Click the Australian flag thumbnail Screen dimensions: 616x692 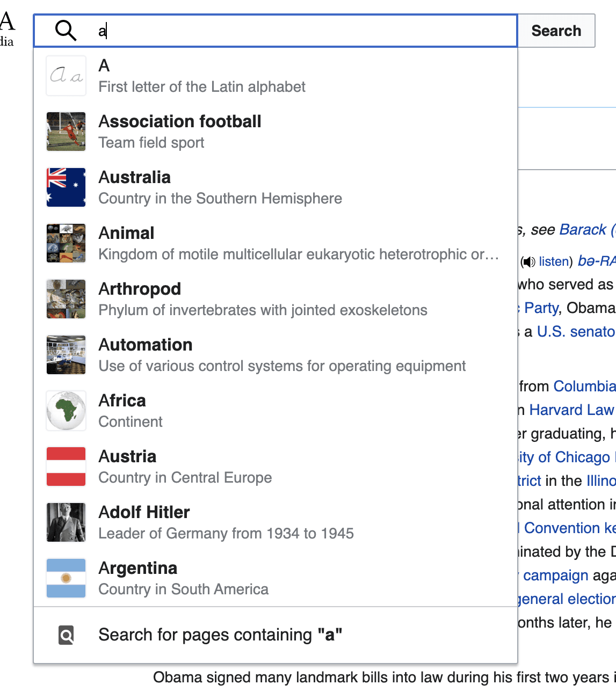click(66, 187)
